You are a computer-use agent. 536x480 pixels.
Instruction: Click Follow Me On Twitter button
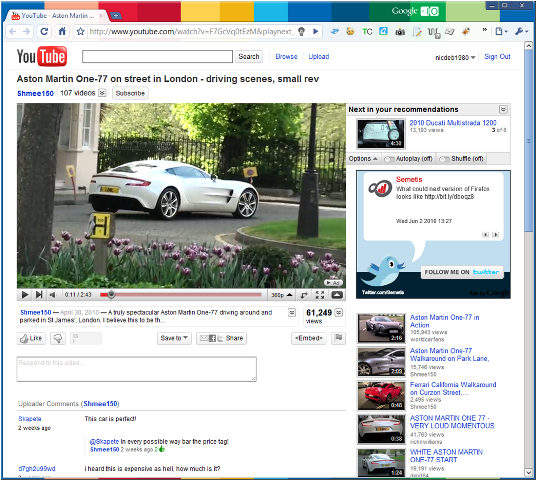coord(462,272)
